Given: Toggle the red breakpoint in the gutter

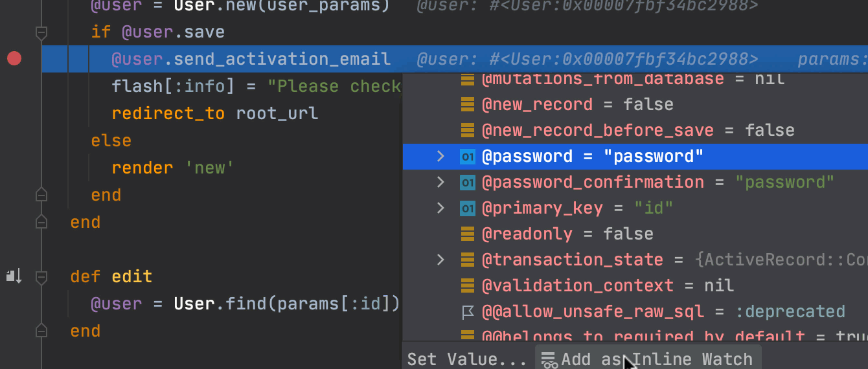Looking at the screenshot, I should [x=14, y=59].
